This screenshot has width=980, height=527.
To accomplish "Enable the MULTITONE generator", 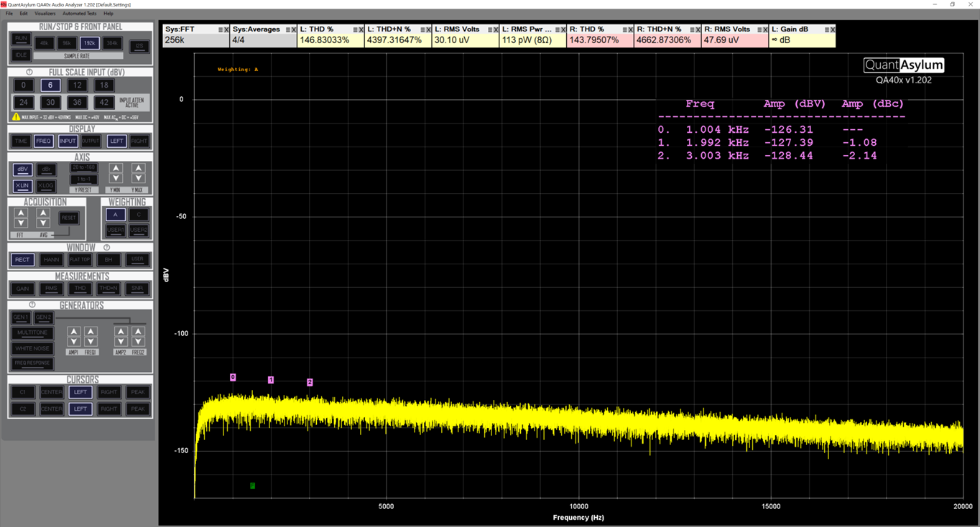I will click(x=33, y=333).
